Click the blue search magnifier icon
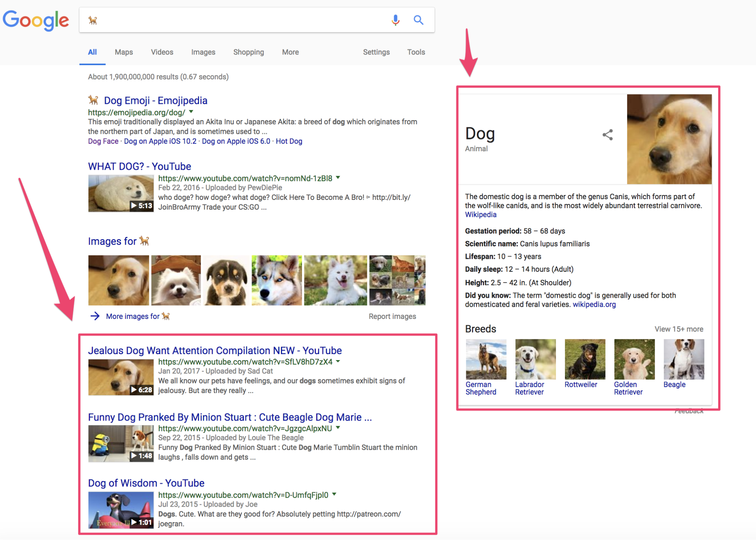The width and height of the screenshot is (756, 540). [x=418, y=20]
